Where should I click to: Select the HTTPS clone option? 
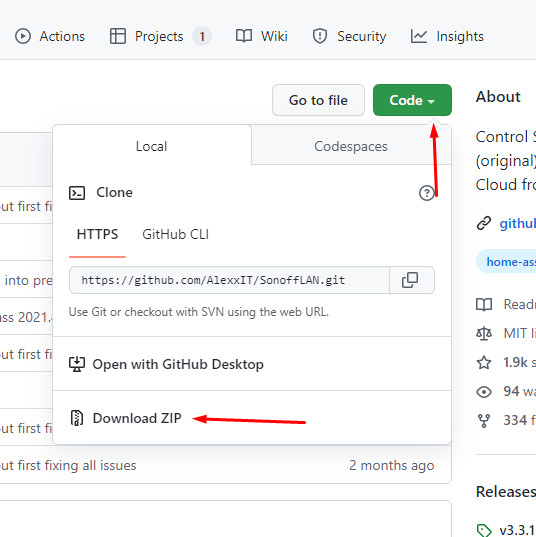97,235
